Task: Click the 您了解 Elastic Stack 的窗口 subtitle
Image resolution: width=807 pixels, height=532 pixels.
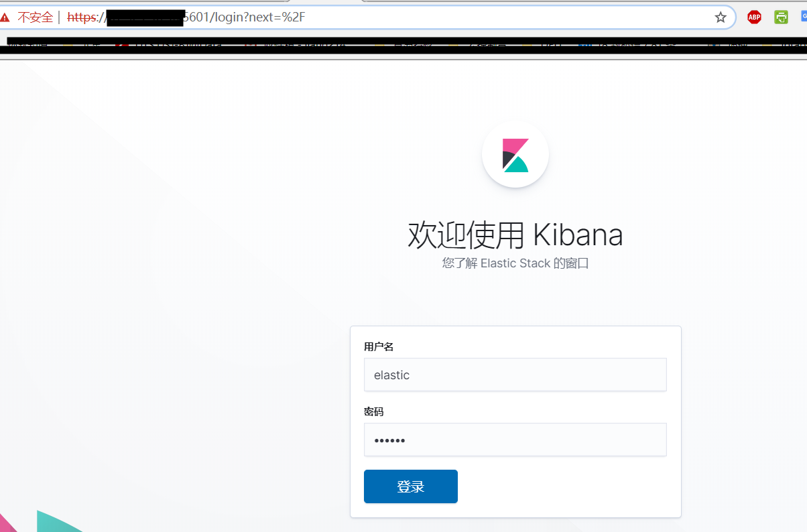Action: tap(515, 263)
